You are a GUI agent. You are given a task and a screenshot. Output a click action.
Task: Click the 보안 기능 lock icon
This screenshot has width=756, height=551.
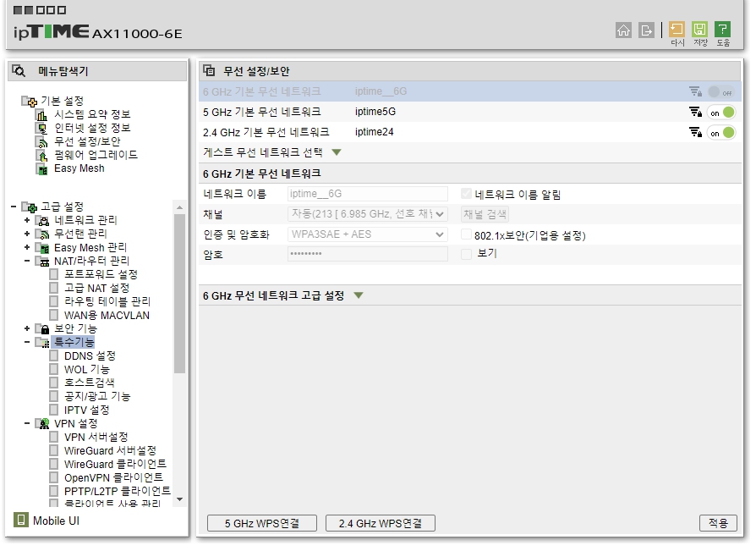[43, 329]
